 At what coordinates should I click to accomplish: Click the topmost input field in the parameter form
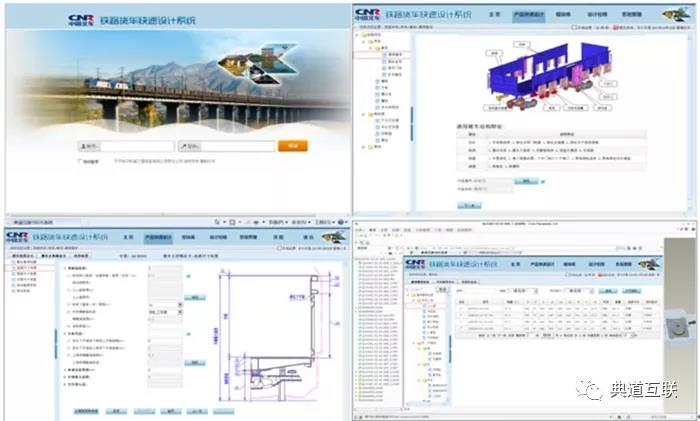tap(165, 268)
